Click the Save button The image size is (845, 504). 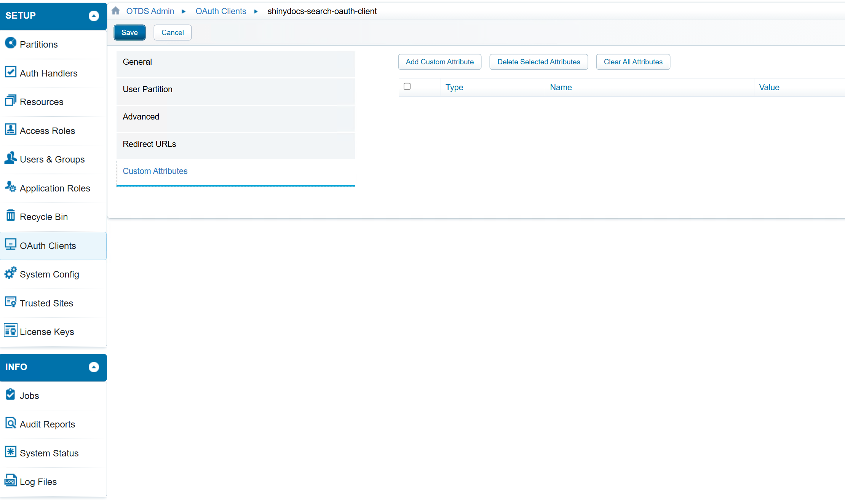pos(129,33)
